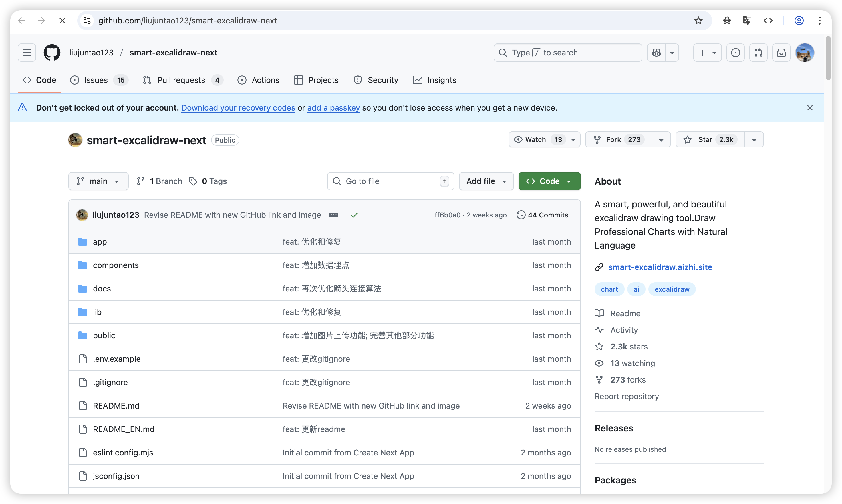The width and height of the screenshot is (842, 504).
Task: Open the pull requests icon in header
Action: point(758,53)
